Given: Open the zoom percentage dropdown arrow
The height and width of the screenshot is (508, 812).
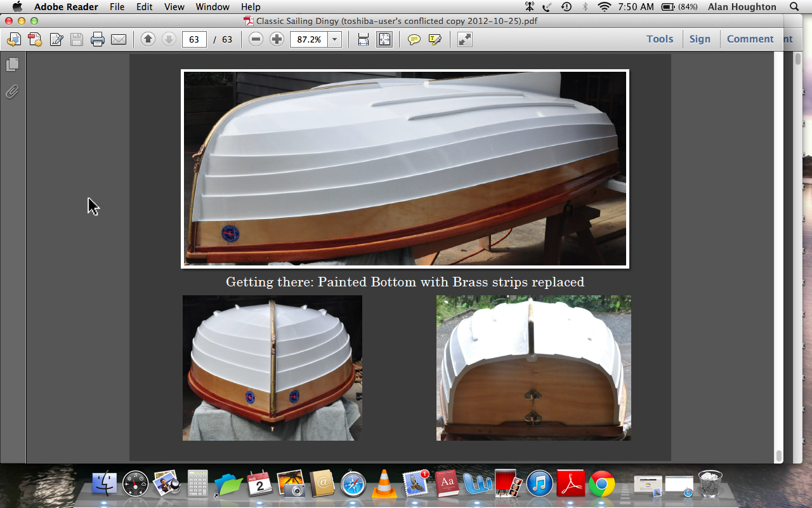Looking at the screenshot, I should 334,39.
